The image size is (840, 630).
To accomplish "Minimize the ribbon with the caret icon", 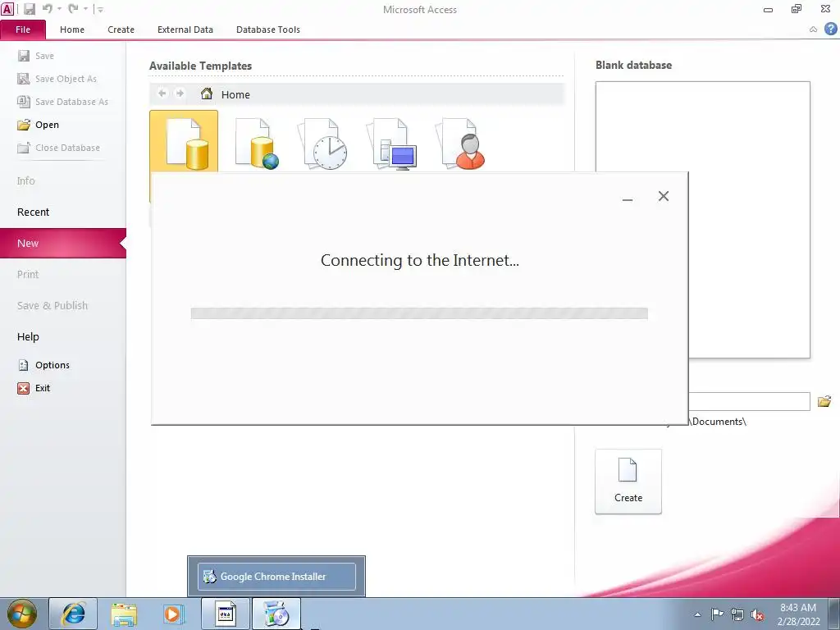I will 813,30.
